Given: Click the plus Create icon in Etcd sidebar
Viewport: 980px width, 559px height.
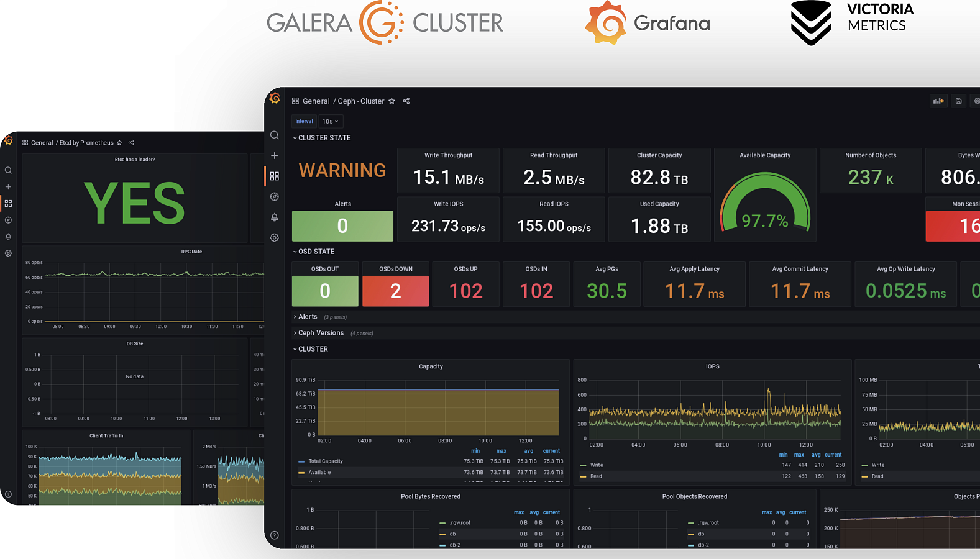Looking at the screenshot, I should click(x=8, y=187).
